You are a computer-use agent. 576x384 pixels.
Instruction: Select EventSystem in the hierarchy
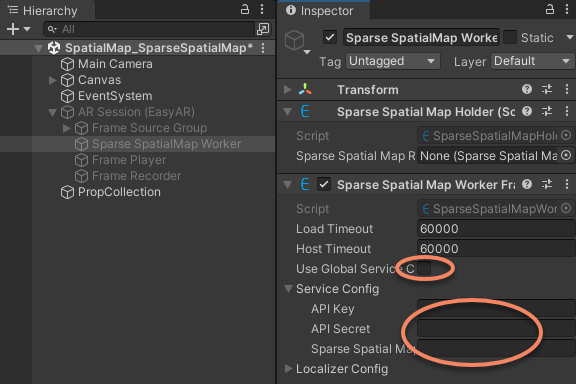pos(115,96)
